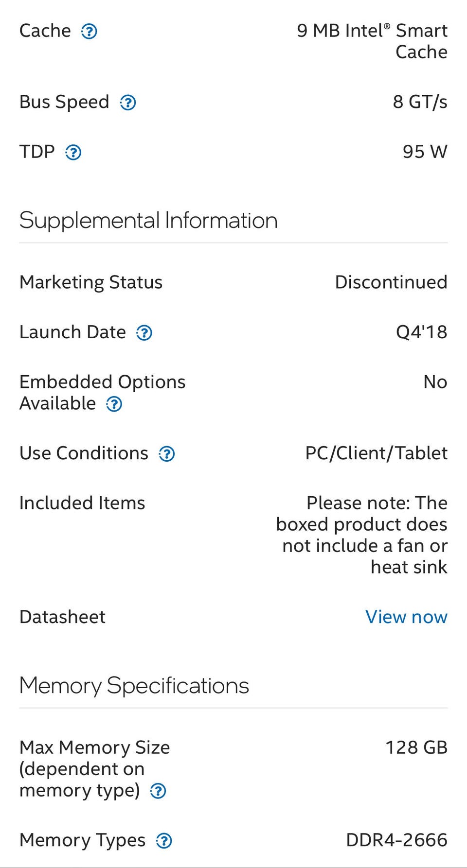Viewport: 467px width, 868px height.
Task: Open the Bus Speed help tooltip icon
Action: pos(128,103)
